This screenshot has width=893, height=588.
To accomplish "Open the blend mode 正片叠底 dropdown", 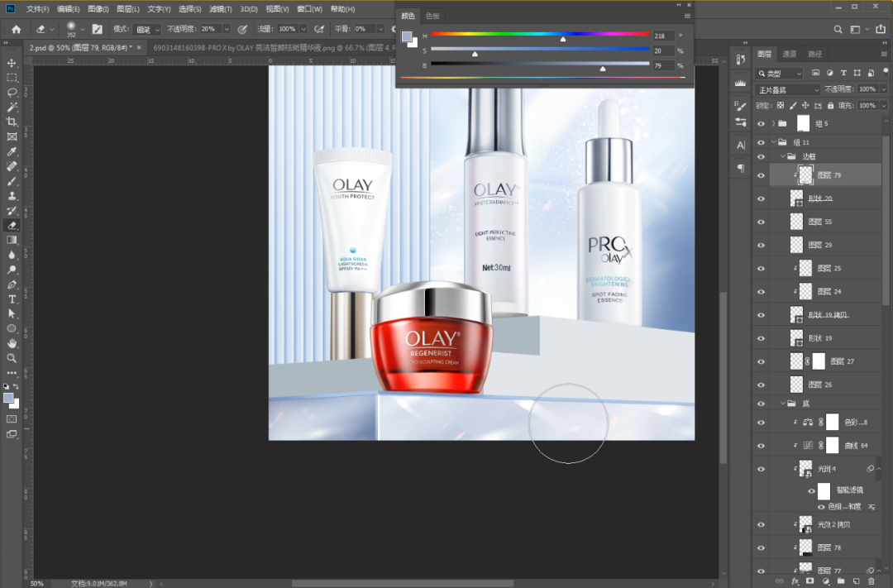I will [788, 90].
